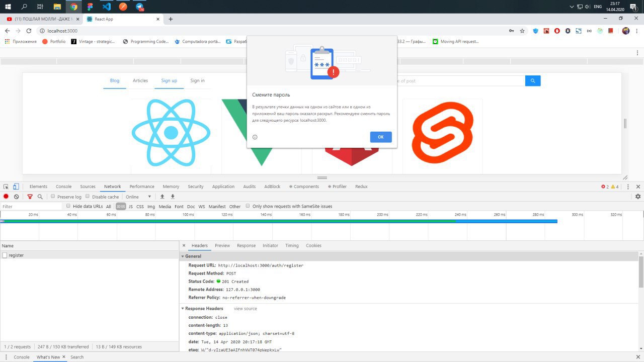
Task: Switch to the Console panel
Action: [63, 187]
